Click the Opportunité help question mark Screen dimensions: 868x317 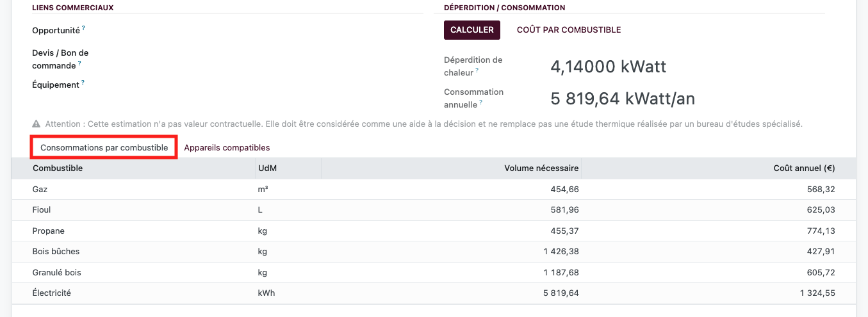(83, 28)
